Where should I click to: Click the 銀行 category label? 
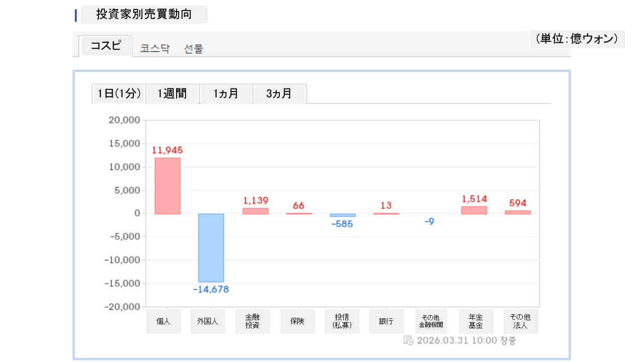pos(386,321)
